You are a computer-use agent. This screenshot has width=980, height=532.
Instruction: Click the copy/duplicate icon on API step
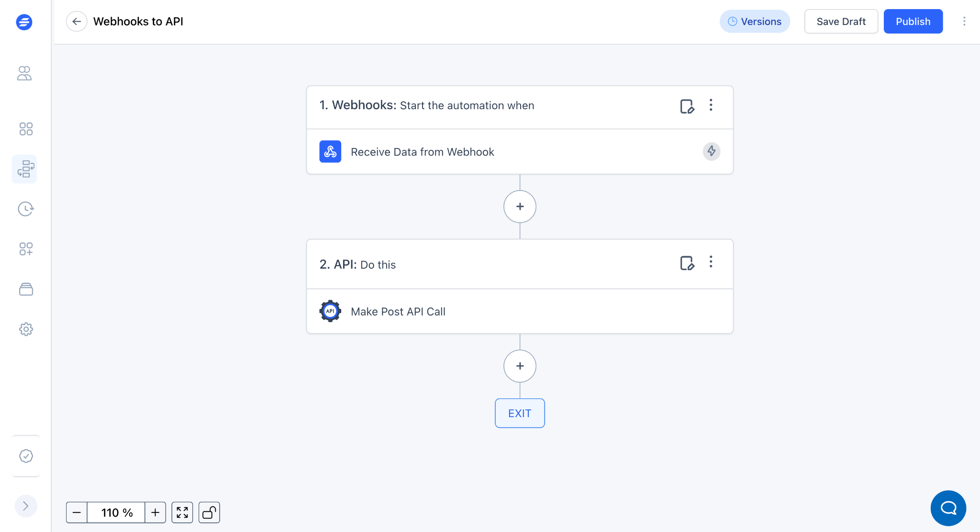[x=687, y=263]
